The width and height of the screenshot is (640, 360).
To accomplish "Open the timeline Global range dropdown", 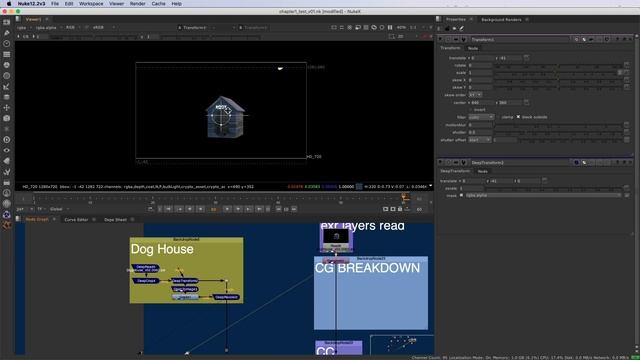I will 60,209.
